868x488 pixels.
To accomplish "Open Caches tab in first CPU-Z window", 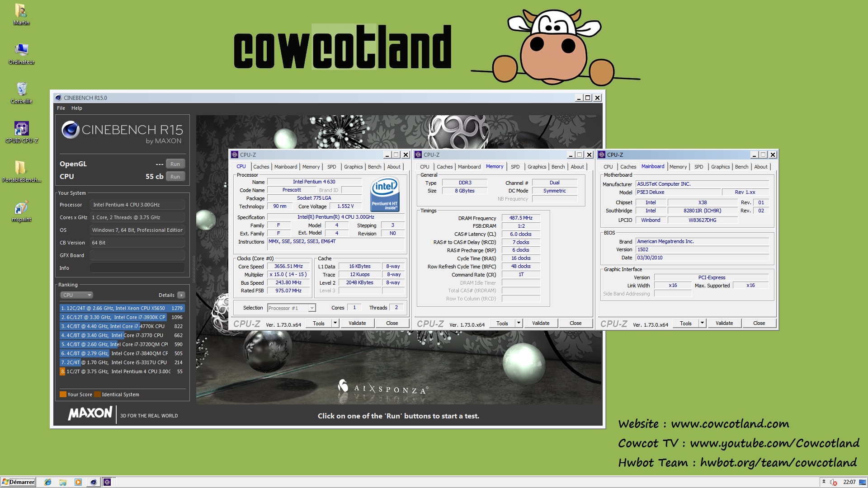I will point(261,167).
